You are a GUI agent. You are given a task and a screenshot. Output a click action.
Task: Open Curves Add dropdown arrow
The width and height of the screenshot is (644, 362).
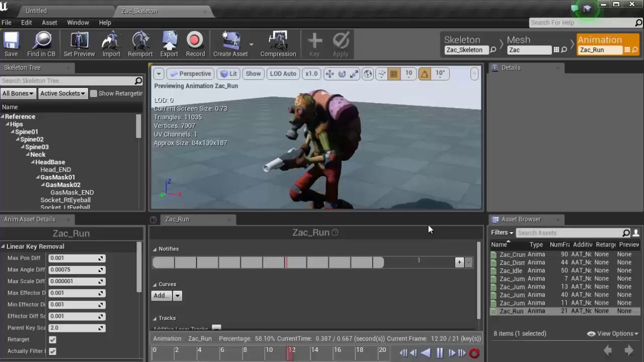(177, 296)
